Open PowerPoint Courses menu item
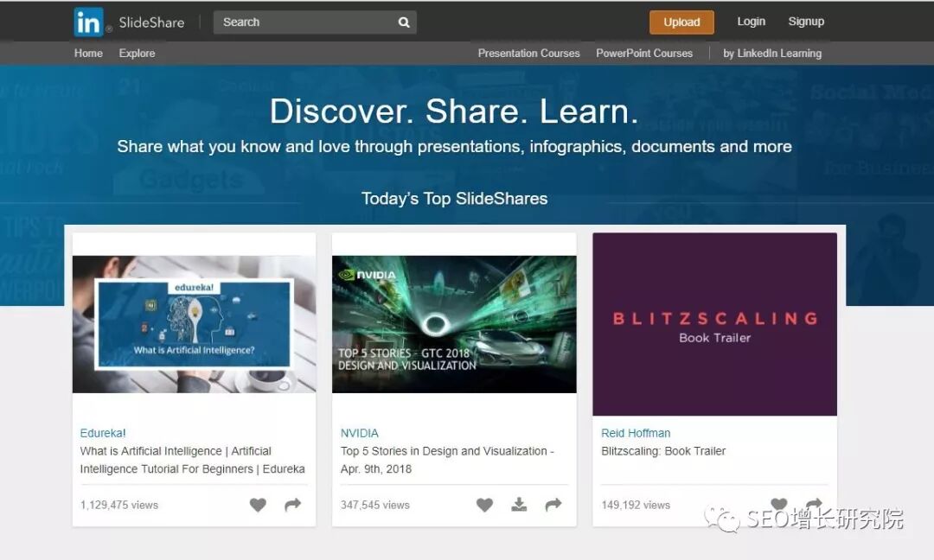 coord(644,53)
